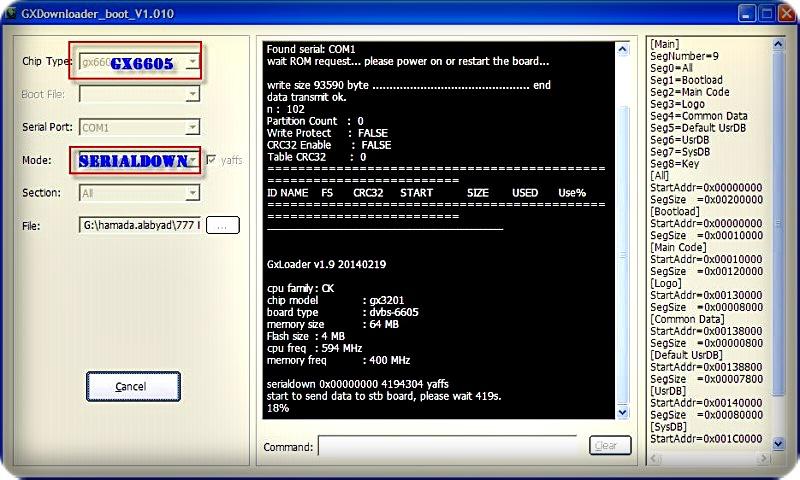Click the config list scroll-up arrow

click(778, 44)
